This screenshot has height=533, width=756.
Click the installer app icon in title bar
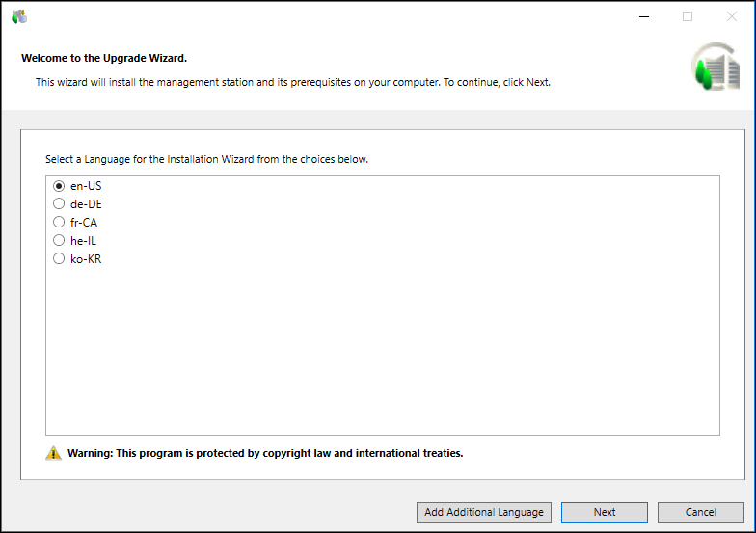[19, 16]
